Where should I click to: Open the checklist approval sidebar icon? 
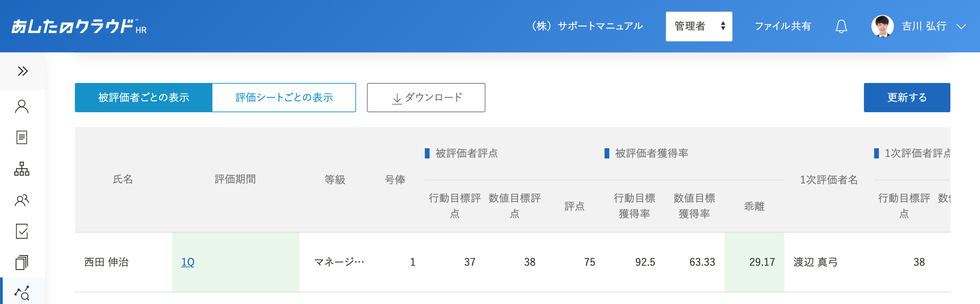coord(22,231)
